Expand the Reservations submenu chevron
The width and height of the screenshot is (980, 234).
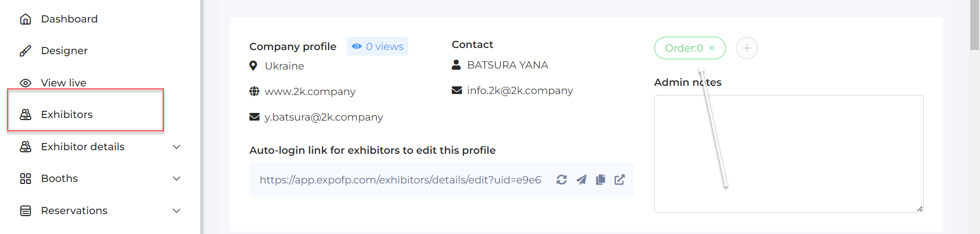pyautogui.click(x=177, y=210)
